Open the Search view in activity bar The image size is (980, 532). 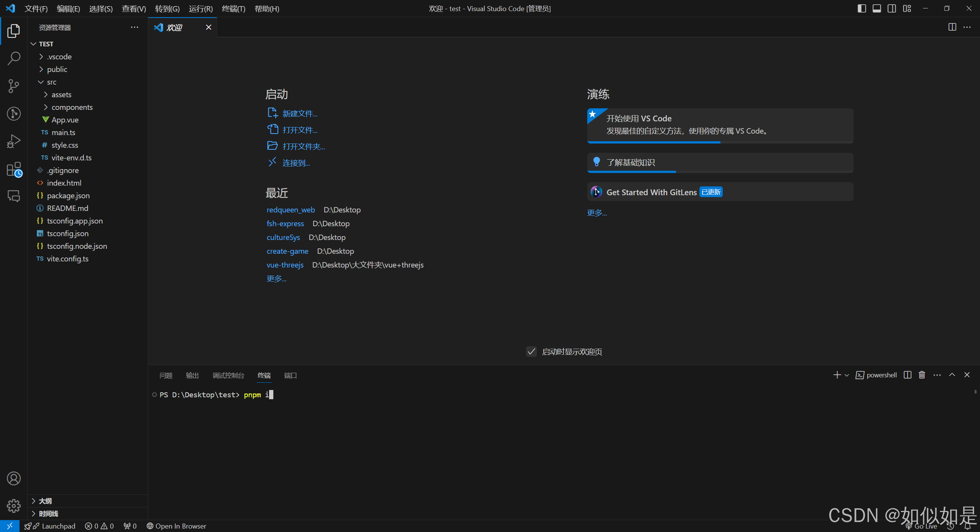(14, 59)
